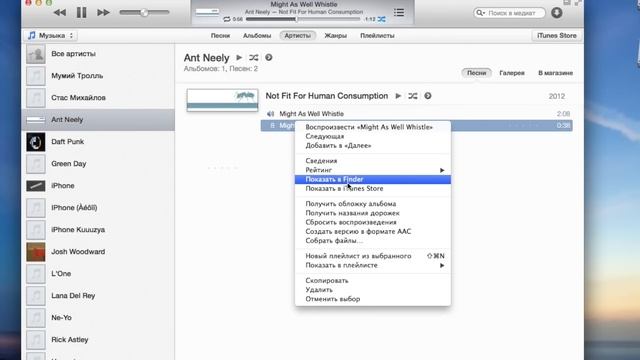Choose Показать в iTunes Store menu item
640x360 pixels.
(x=373, y=189)
